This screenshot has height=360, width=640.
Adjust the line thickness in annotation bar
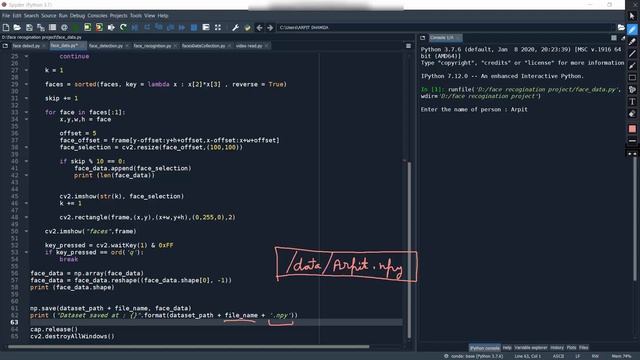632,141
